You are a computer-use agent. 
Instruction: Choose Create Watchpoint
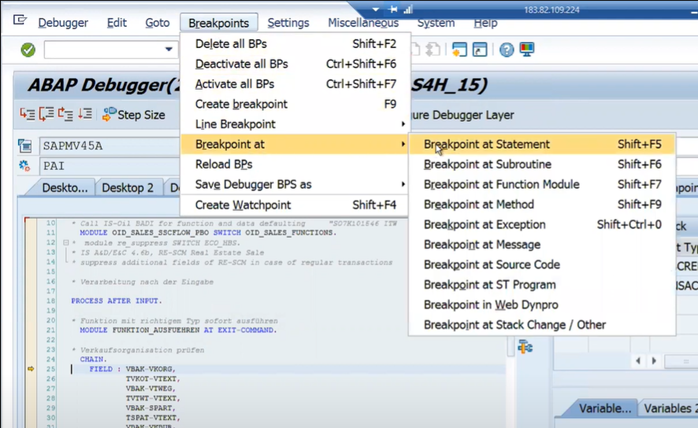tap(294, 205)
